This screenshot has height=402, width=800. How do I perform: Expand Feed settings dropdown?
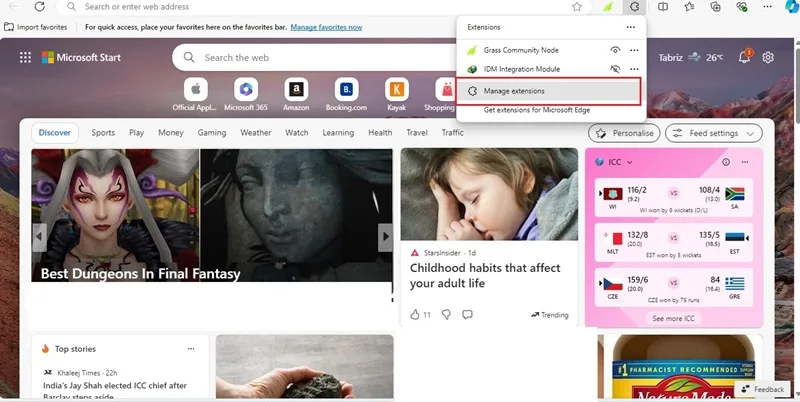714,133
